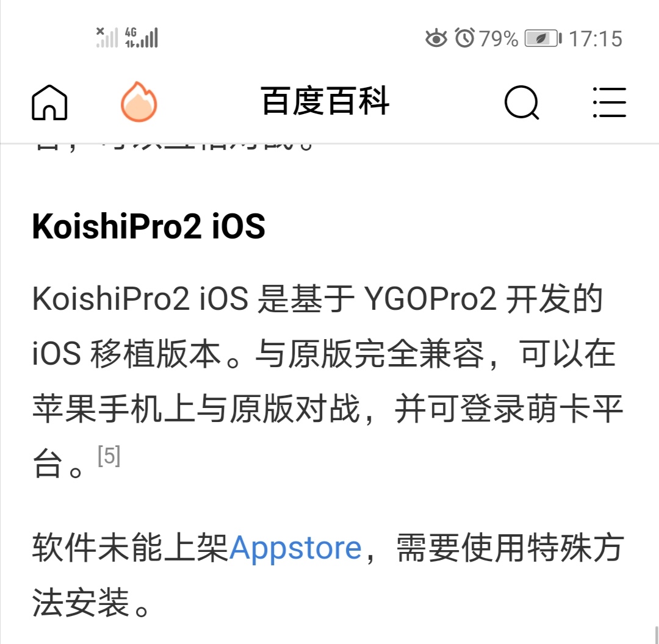Click the 百度百科 header title
The image size is (659, 644).
pos(325,101)
